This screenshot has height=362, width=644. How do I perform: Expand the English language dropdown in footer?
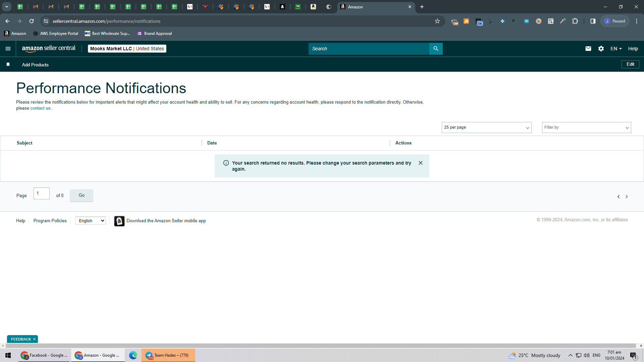click(91, 221)
